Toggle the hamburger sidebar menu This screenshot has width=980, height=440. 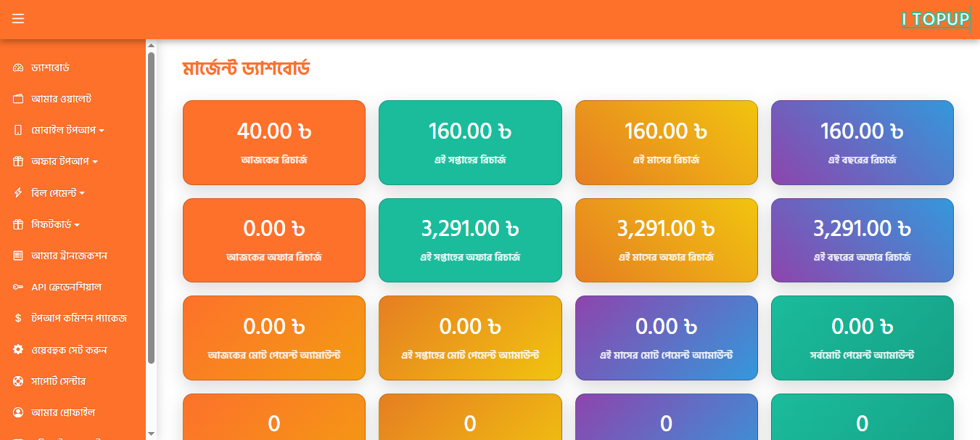coord(18,19)
